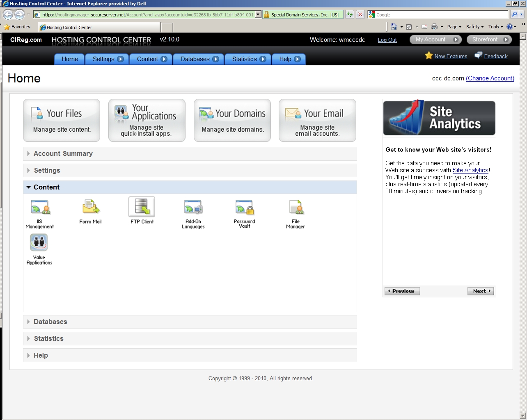527x420 pixels.
Task: Click the Previous button in ad panel
Action: pos(403,291)
